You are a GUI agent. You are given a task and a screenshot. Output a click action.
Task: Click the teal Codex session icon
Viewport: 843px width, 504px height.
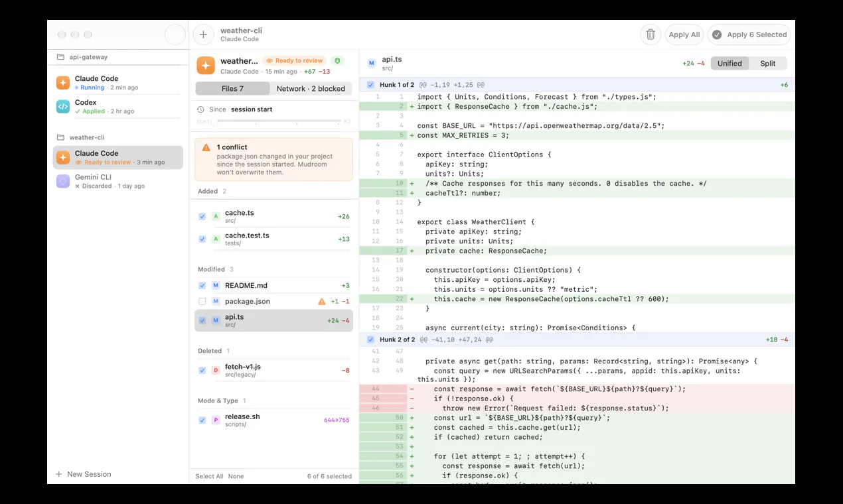63,106
